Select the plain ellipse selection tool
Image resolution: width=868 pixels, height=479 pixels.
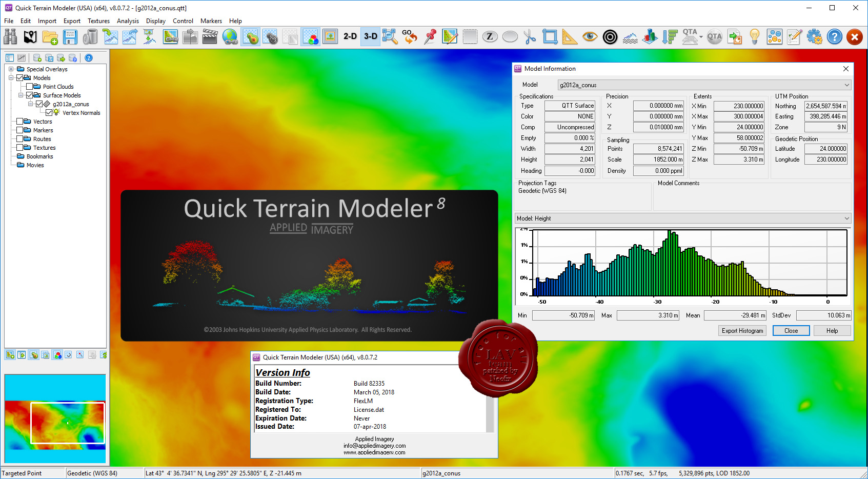click(x=510, y=37)
